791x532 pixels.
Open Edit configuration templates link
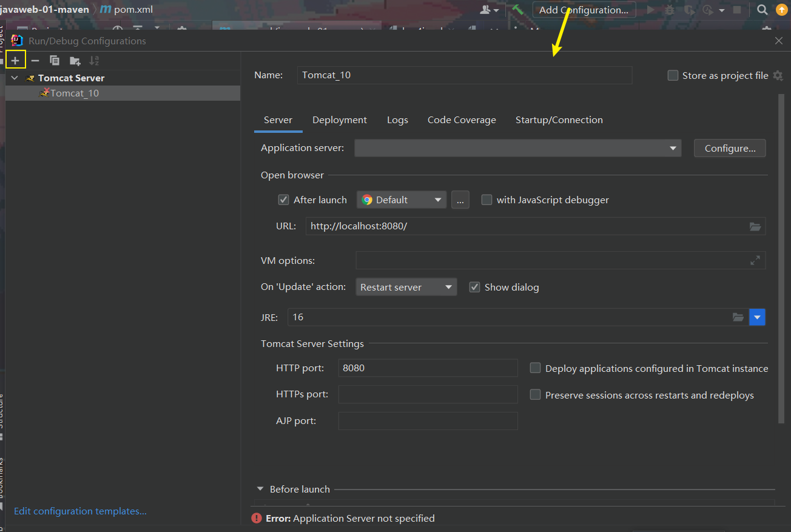point(80,511)
